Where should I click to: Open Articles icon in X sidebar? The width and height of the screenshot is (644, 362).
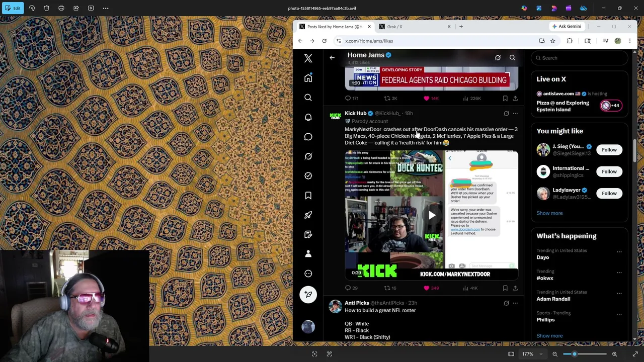coord(308,234)
